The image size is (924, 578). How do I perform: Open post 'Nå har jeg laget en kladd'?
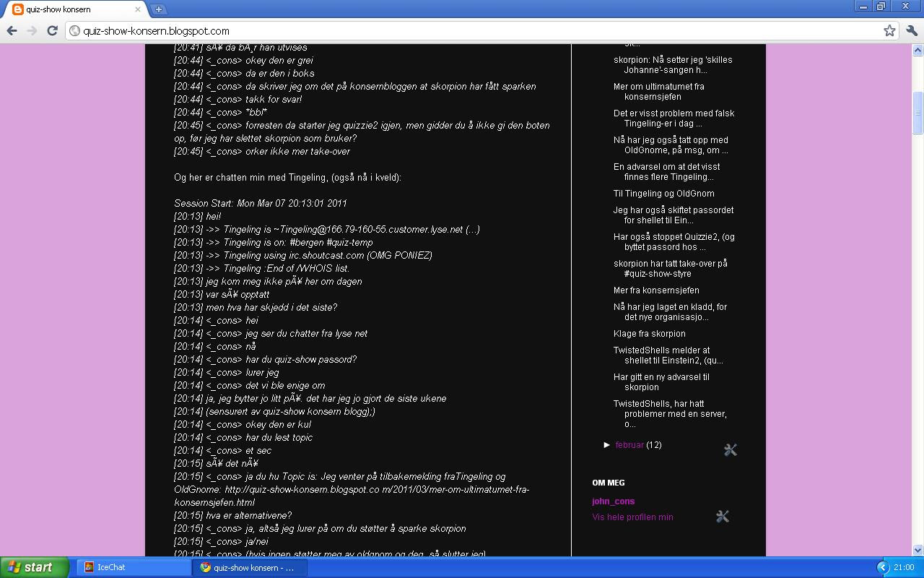pos(670,312)
